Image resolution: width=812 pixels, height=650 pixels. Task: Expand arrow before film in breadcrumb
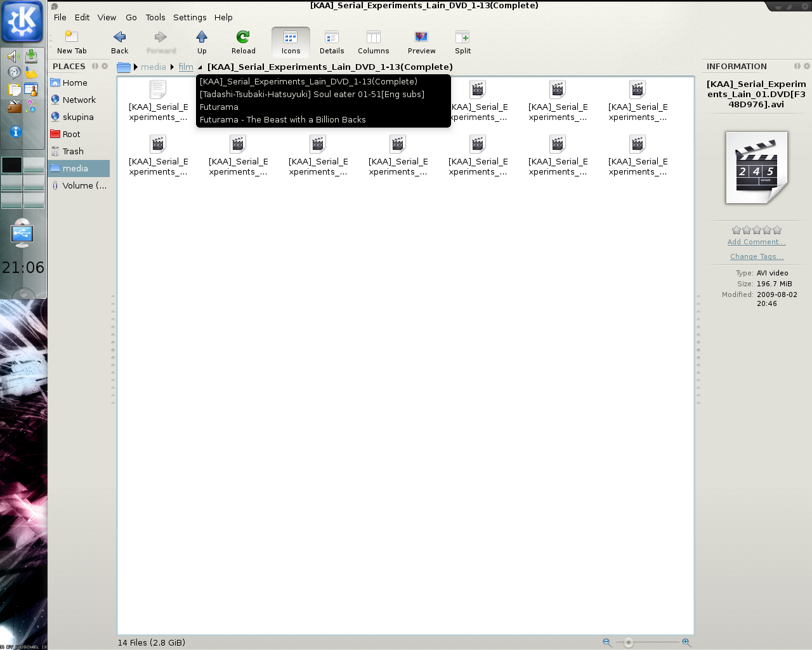click(x=172, y=67)
